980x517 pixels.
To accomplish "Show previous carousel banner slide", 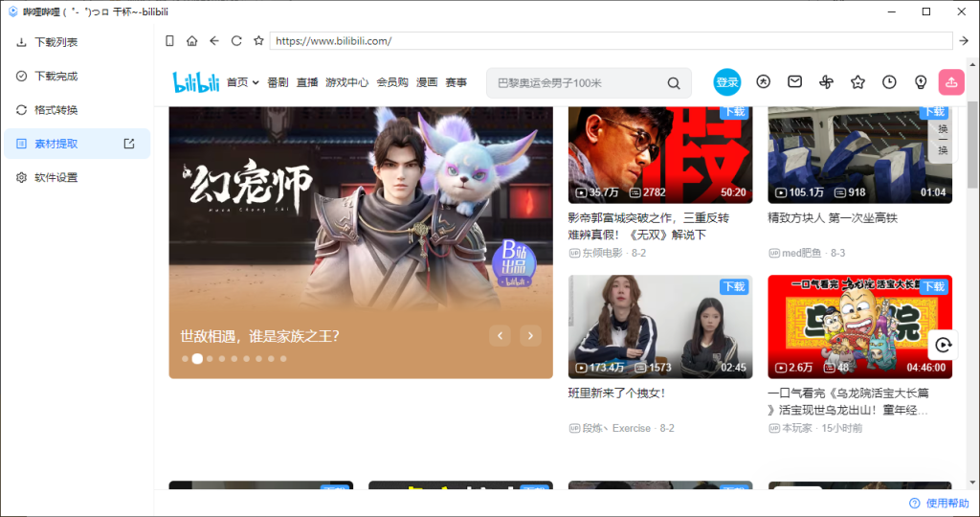I will [500, 336].
